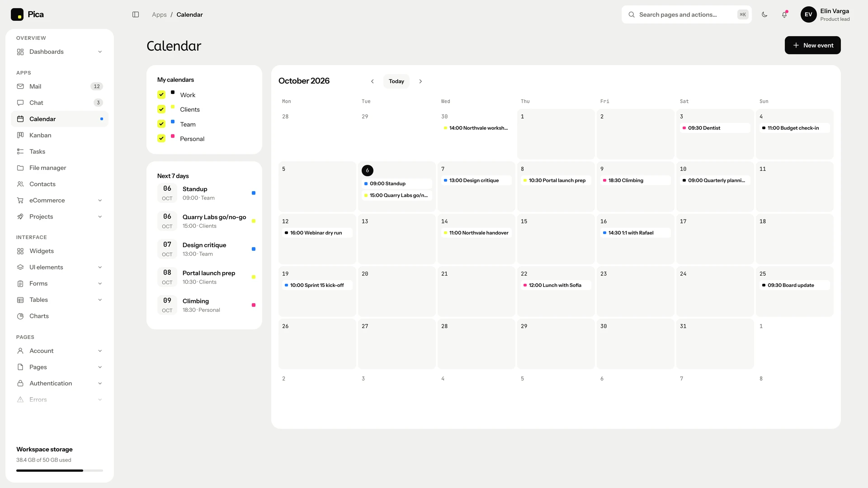
Task: Expand the Dashboards menu chevron
Action: (x=100, y=52)
